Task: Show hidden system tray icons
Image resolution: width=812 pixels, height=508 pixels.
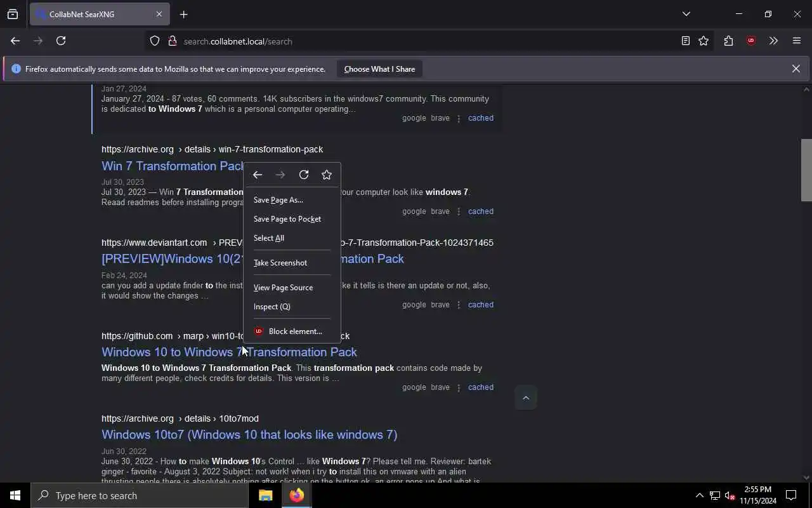Action: coord(699,495)
